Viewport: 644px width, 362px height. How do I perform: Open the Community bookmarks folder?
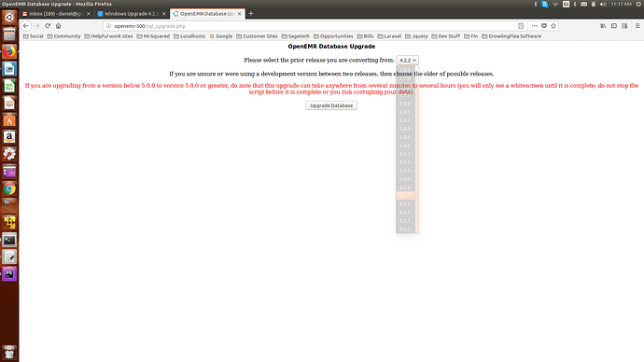[x=63, y=36]
